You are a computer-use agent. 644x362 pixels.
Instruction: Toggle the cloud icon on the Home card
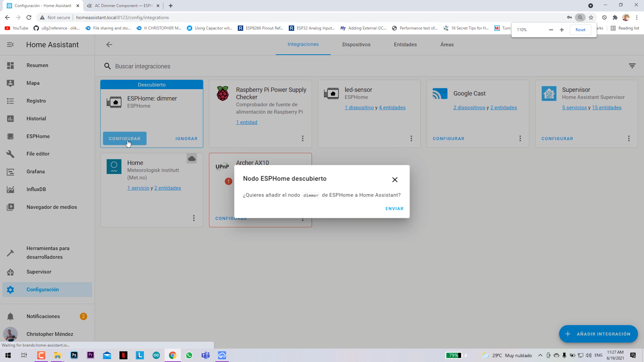[x=192, y=159]
